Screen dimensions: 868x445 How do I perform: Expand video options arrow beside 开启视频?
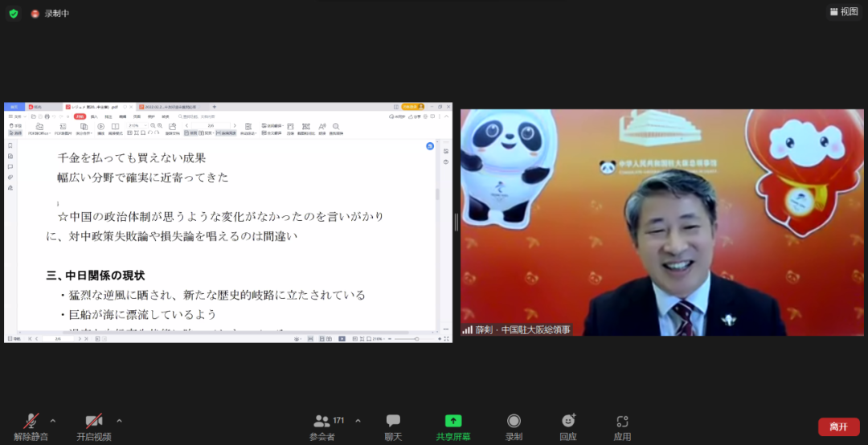pyautogui.click(x=119, y=420)
